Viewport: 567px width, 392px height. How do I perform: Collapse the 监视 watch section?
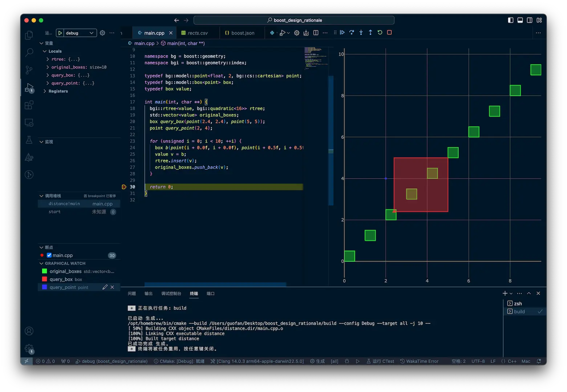[x=41, y=142]
